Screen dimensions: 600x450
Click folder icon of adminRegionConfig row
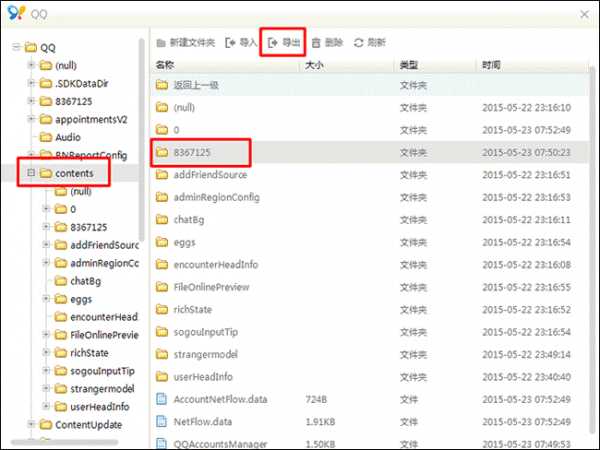pyautogui.click(x=162, y=197)
